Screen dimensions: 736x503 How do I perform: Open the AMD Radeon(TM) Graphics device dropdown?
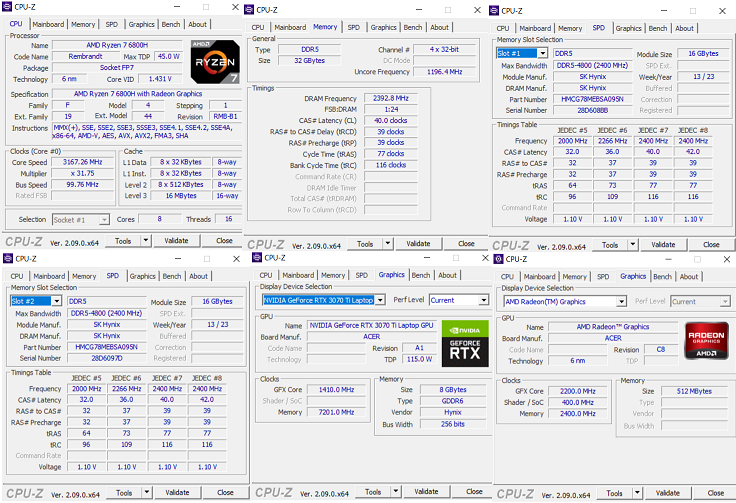621,301
